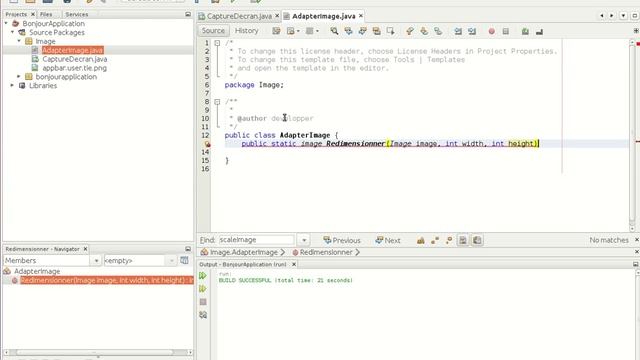
Task: Go to Next Bookmark icon
Action: [424, 31]
